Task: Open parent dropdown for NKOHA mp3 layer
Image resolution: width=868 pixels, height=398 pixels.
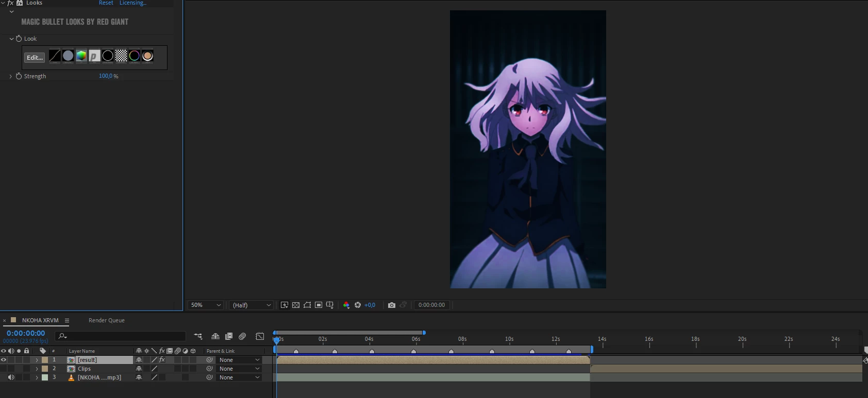Action: click(x=239, y=377)
